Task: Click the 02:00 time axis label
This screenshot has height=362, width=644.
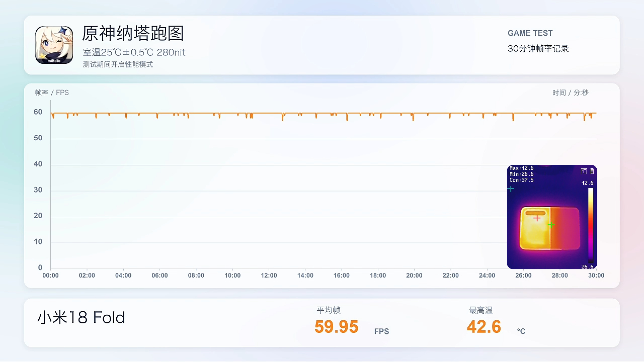Action: (x=87, y=275)
